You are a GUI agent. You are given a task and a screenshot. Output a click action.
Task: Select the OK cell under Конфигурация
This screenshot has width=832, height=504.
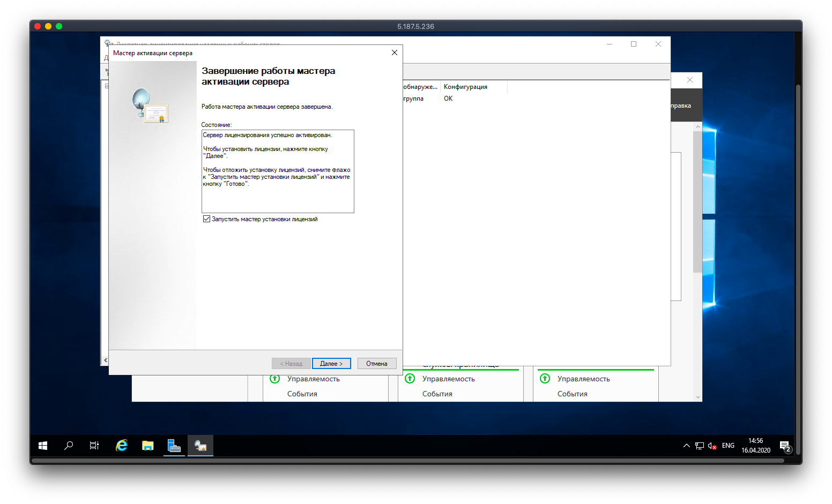click(448, 99)
